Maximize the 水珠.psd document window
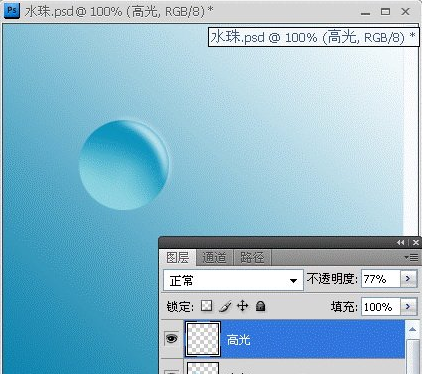Image resolution: width=422 pixels, height=374 pixels. (x=385, y=12)
